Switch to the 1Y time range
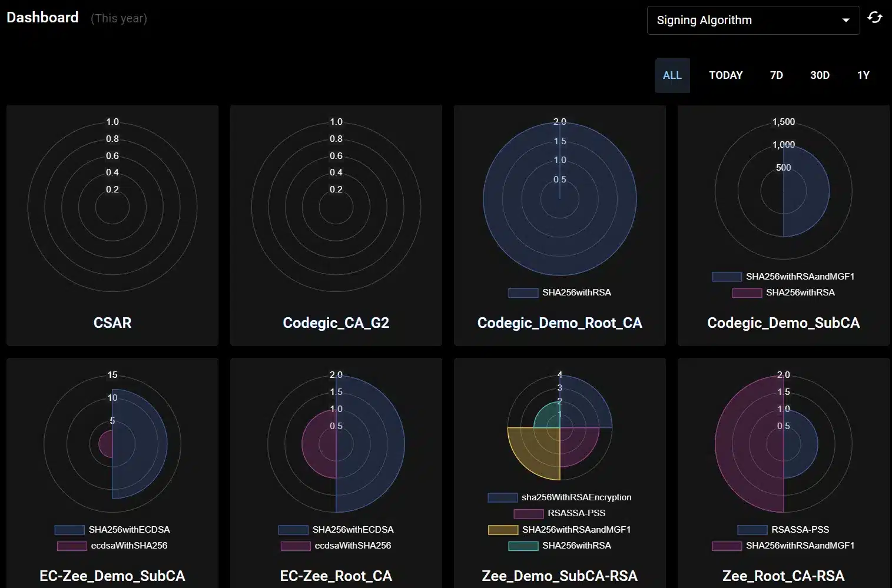Image resolution: width=892 pixels, height=588 pixels. [863, 75]
